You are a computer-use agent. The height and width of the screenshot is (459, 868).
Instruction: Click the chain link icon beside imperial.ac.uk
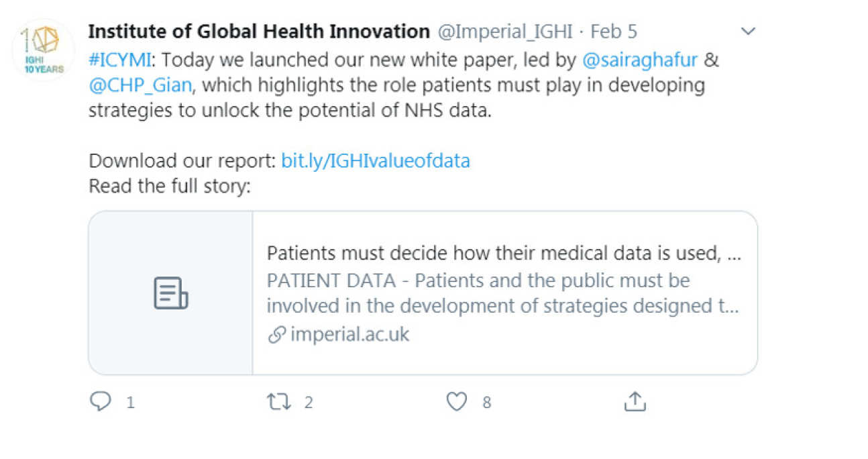[276, 335]
